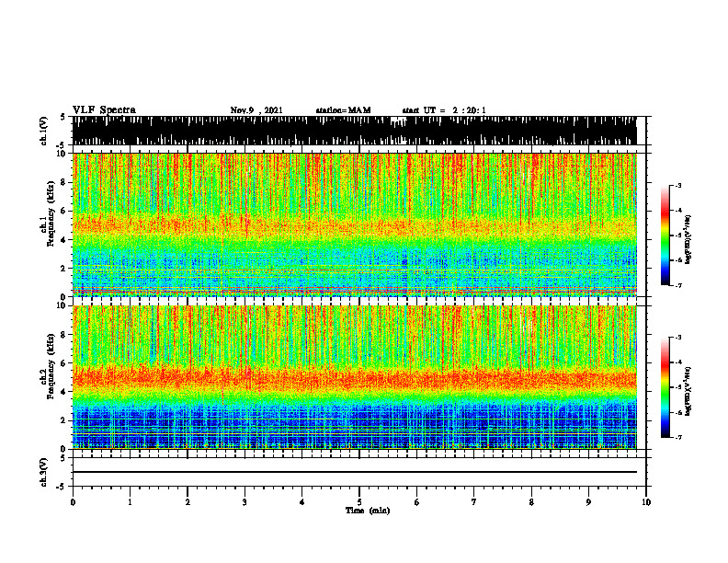Click the "10" kHz tick on ch.2 axis

point(63,305)
